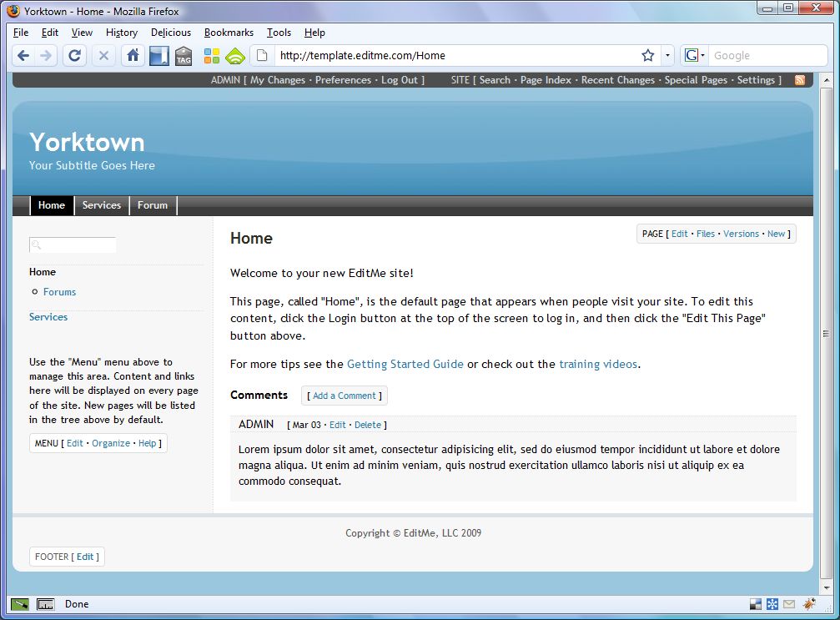The height and width of the screenshot is (620, 840).
Task: Click the Delicious TAG icon
Action: click(184, 56)
